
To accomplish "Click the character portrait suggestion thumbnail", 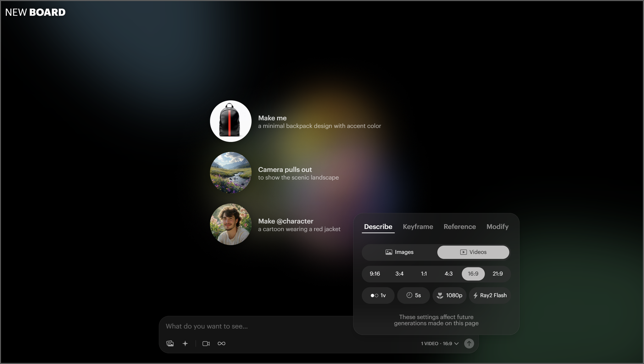I will (230, 224).
